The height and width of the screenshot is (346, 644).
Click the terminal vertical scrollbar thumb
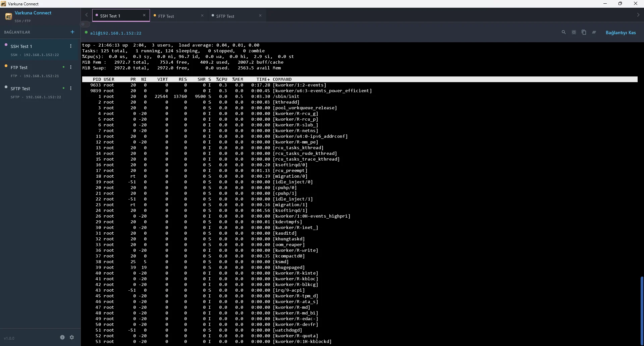point(642,310)
